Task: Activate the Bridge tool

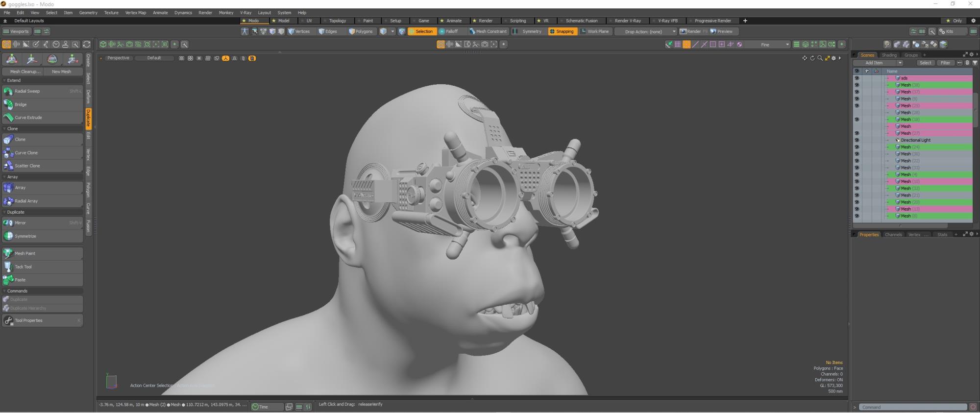Action: [42, 104]
